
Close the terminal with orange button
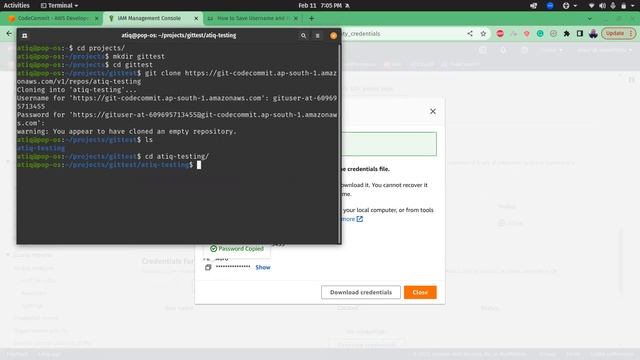click(333, 36)
